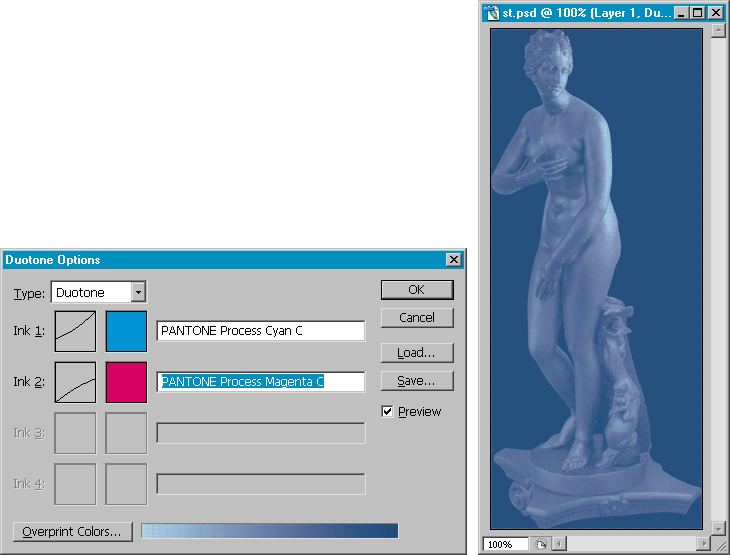
Task: Click the vertical scrollbar down arrow
Action: (x=718, y=528)
